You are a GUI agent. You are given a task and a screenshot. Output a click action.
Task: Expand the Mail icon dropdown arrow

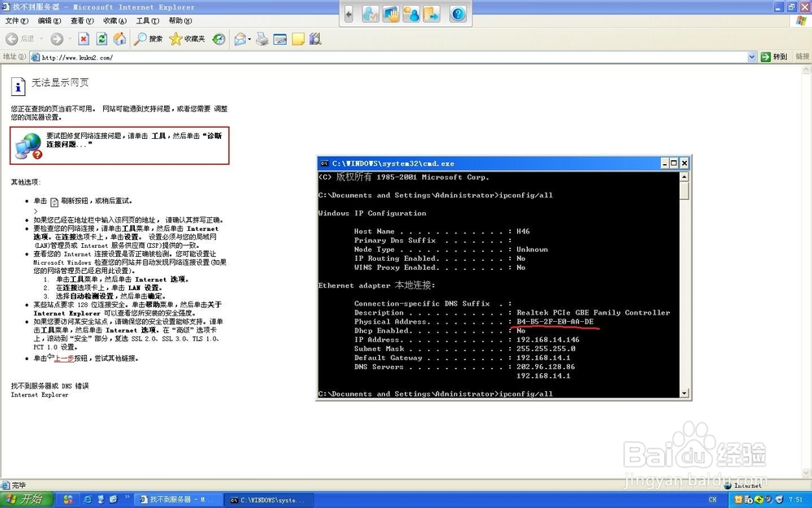click(249, 39)
